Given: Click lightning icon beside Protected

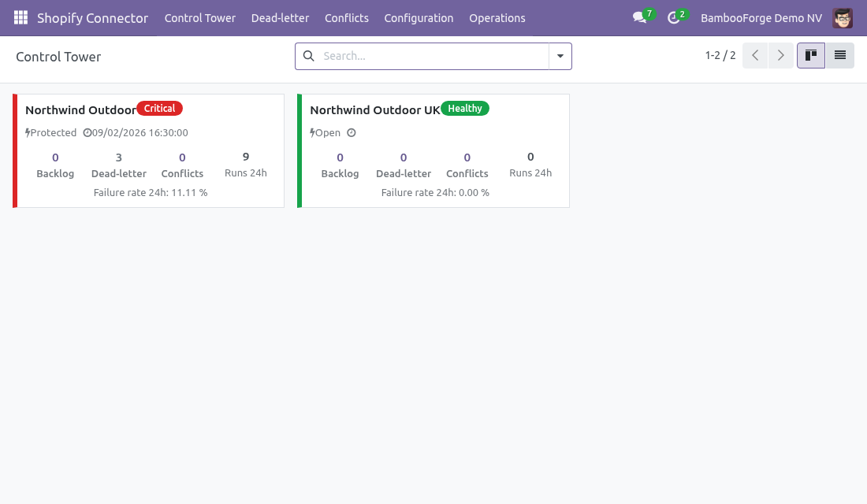Looking at the screenshot, I should click(28, 132).
